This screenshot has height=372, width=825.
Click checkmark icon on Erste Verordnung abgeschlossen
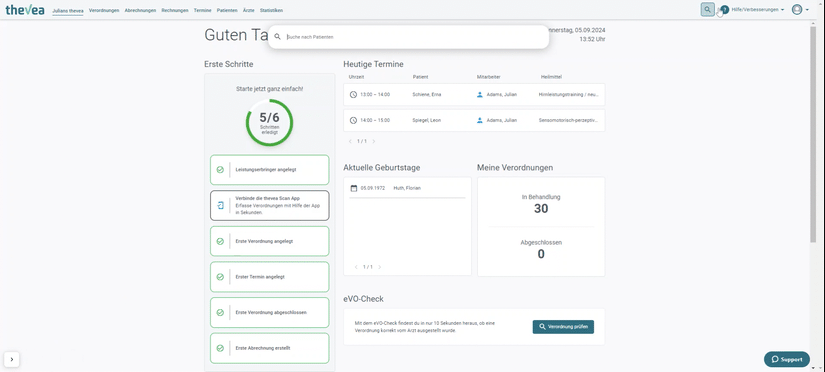220,313
